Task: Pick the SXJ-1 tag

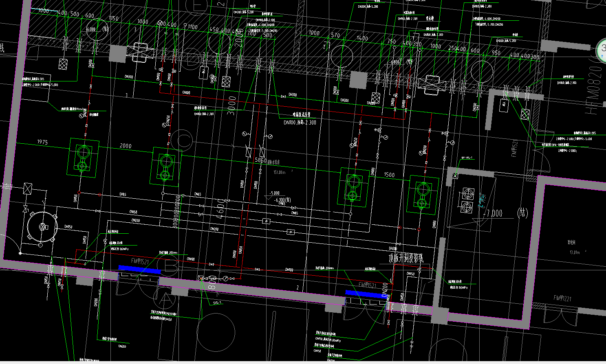Action: tap(217, 303)
